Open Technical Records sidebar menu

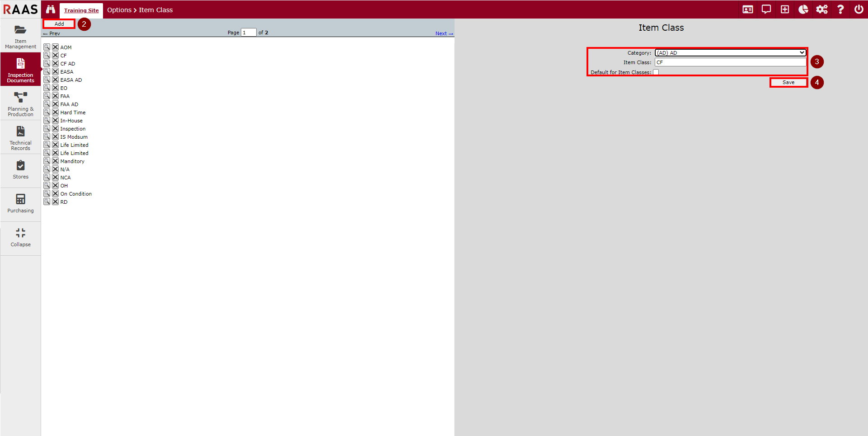coord(20,138)
